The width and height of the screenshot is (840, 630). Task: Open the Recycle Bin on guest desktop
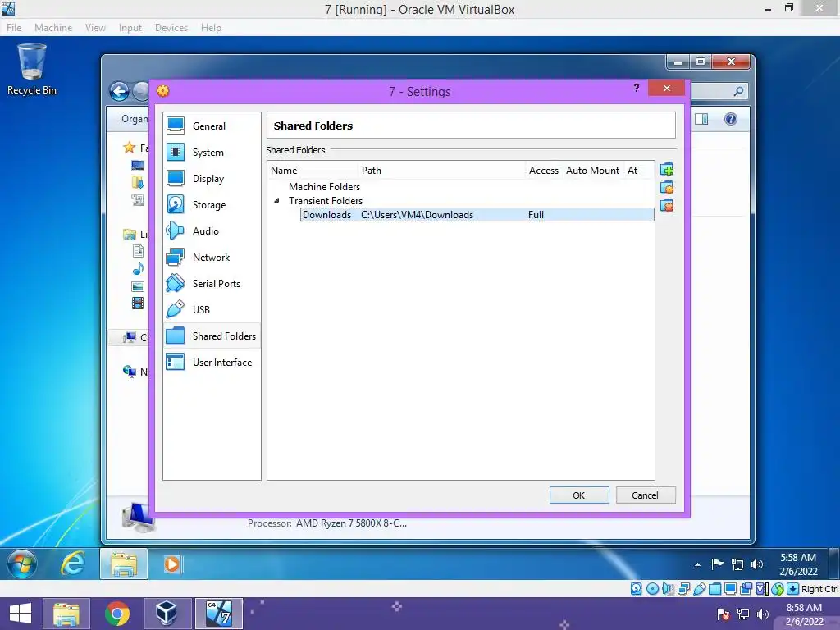point(32,70)
